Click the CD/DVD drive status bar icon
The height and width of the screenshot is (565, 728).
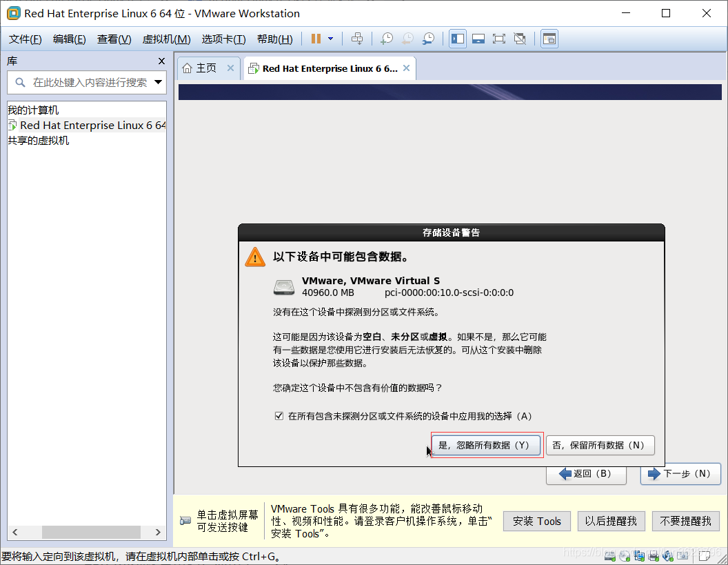point(625,556)
